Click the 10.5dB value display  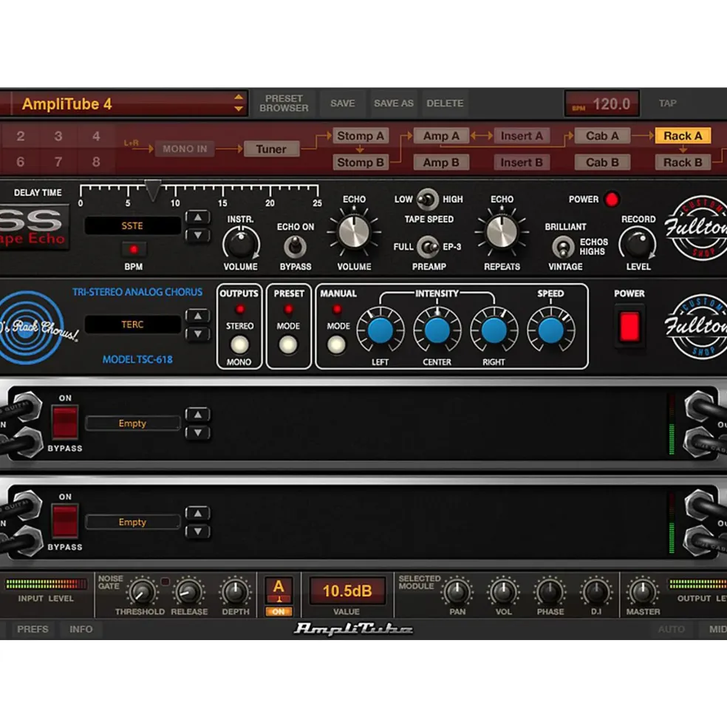pyautogui.click(x=347, y=591)
